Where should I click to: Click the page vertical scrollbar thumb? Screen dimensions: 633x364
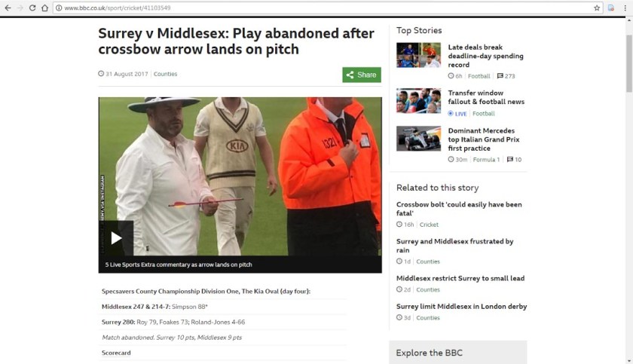(629, 63)
